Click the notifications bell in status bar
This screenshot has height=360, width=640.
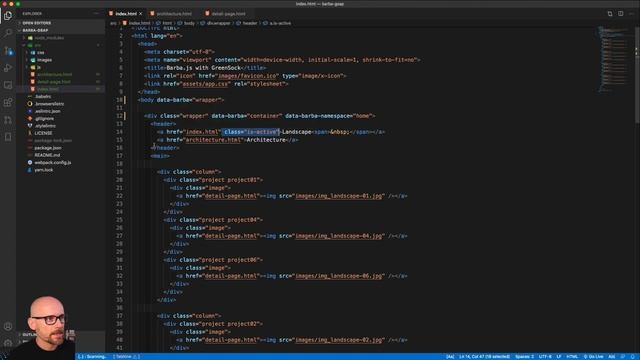[633, 356]
